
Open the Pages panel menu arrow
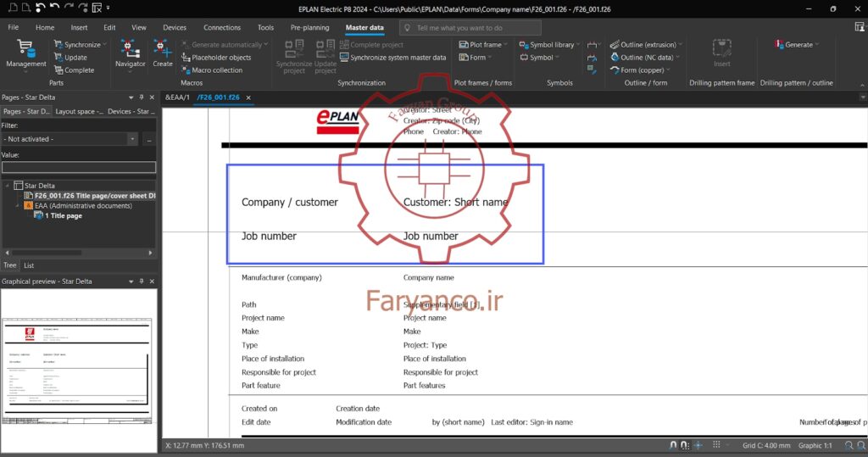(x=131, y=98)
